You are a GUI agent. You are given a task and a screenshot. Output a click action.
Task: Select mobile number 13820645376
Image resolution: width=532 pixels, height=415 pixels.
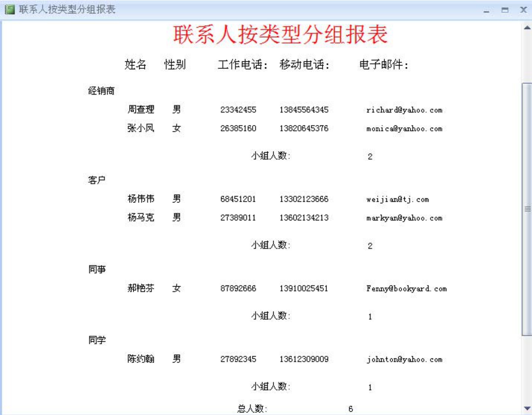[x=304, y=128]
